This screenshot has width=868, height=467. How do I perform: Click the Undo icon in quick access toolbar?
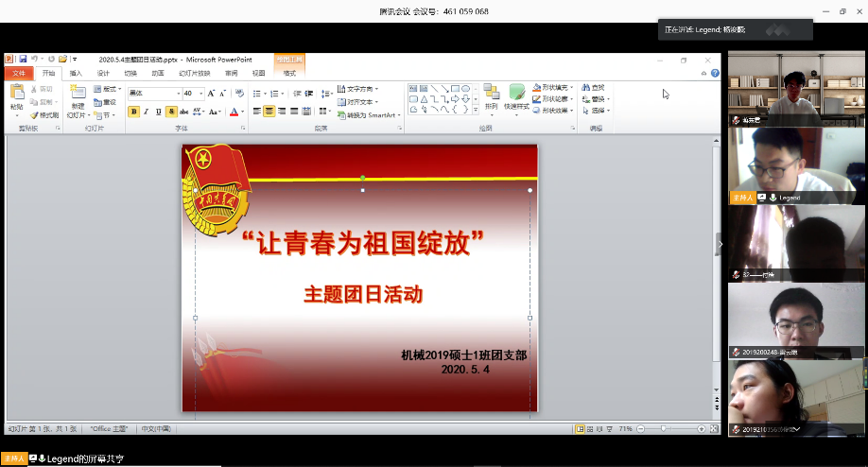point(34,59)
